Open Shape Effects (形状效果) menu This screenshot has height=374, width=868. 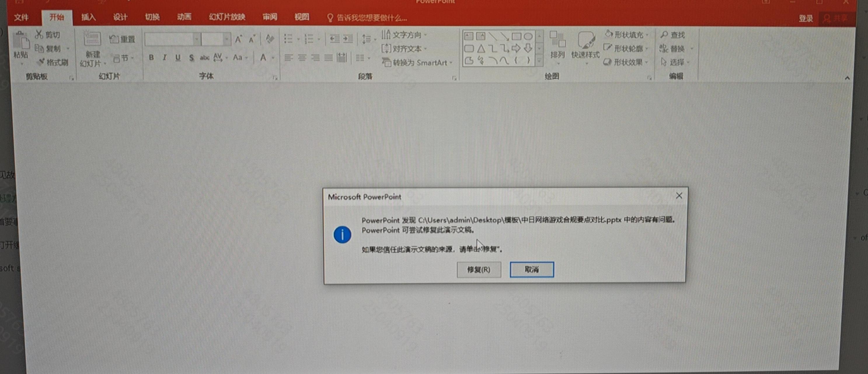click(x=626, y=62)
